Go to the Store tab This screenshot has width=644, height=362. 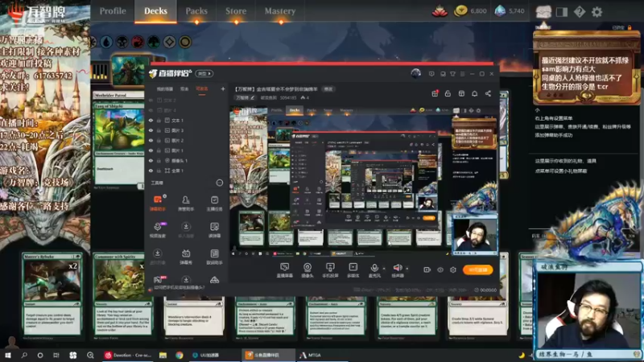point(236,11)
